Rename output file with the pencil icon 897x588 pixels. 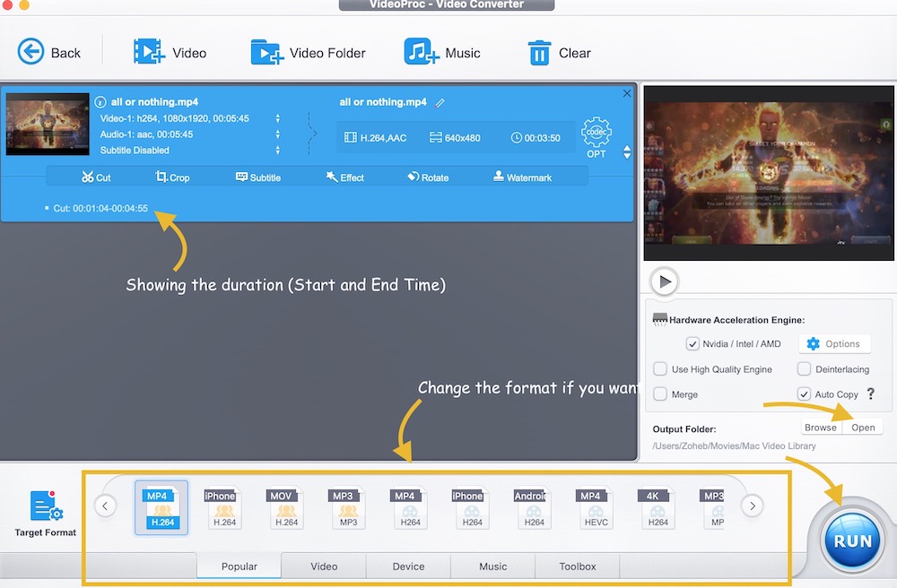click(x=440, y=103)
